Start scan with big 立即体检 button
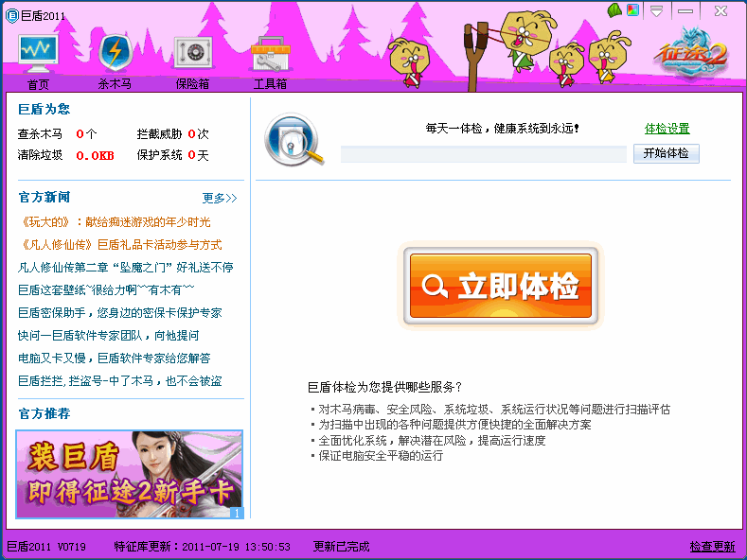 [x=501, y=286]
